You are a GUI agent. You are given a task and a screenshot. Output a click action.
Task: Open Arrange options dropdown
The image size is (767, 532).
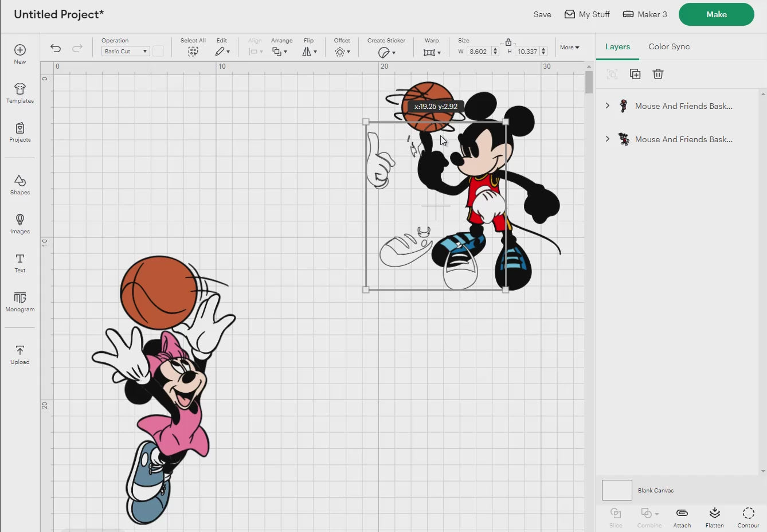tap(280, 52)
